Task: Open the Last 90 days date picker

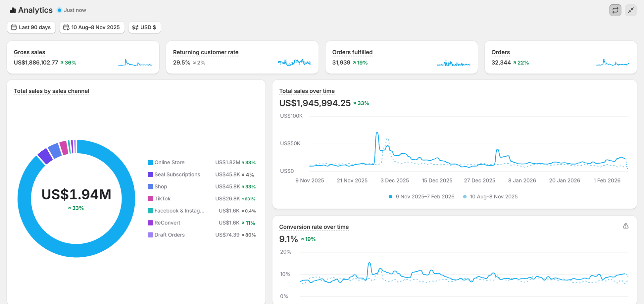Action: coord(31,27)
